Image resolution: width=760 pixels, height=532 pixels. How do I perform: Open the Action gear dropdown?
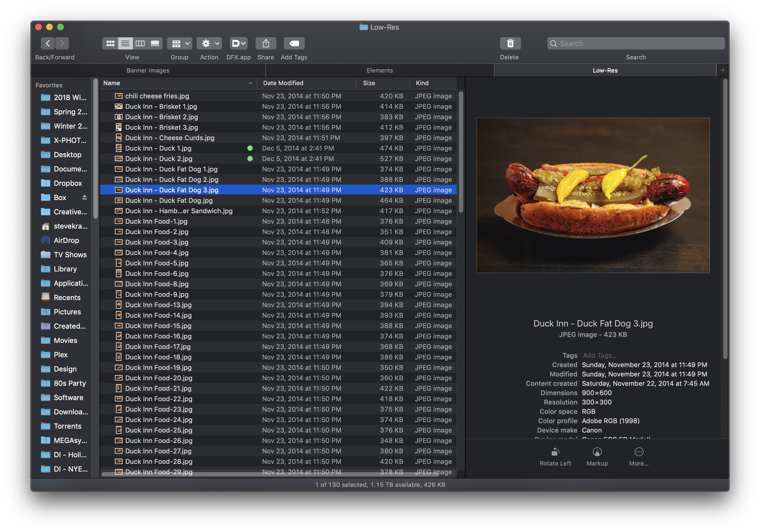209,43
